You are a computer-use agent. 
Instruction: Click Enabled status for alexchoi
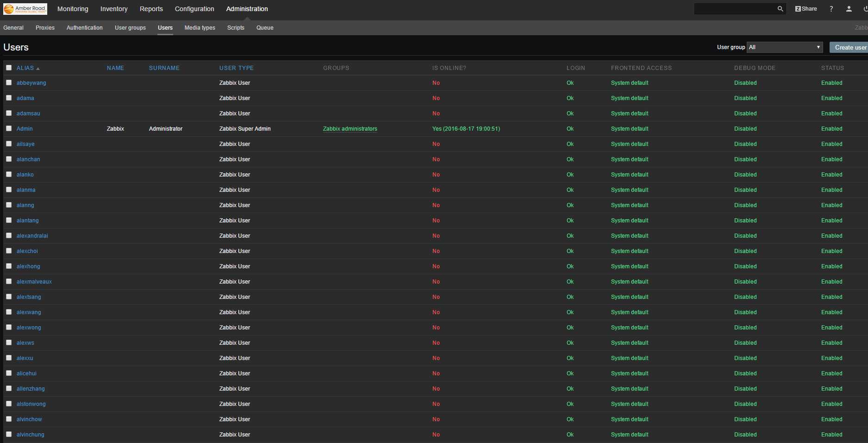click(x=832, y=251)
